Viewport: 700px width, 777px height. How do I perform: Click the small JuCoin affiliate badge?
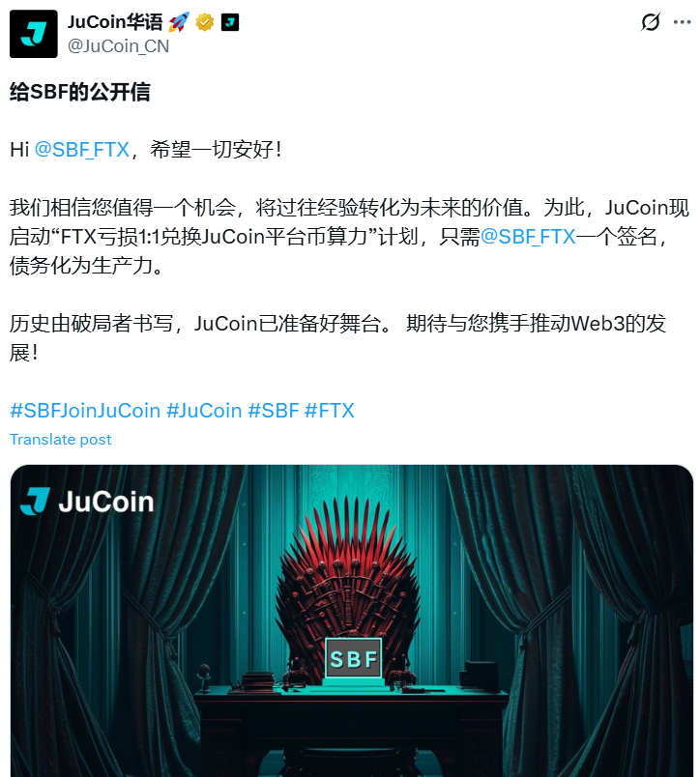point(230,22)
